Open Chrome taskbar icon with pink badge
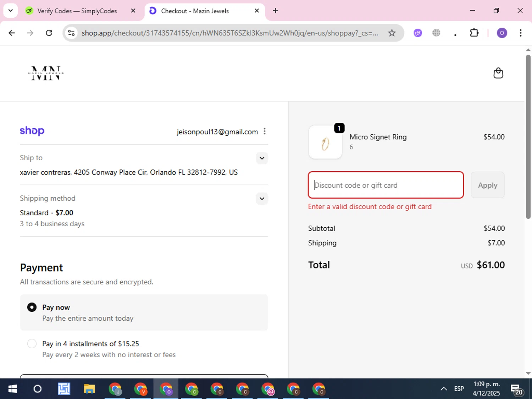 [268, 389]
